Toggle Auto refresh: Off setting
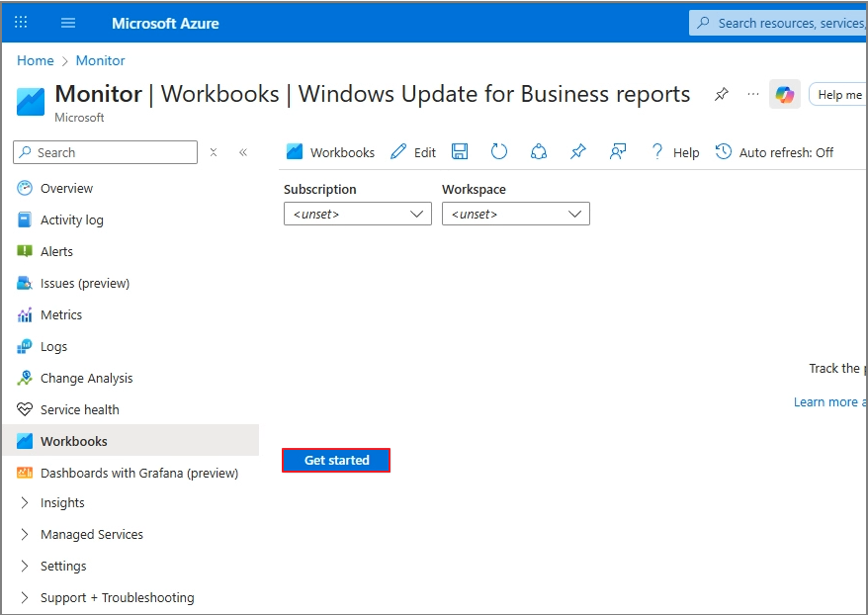Image resolution: width=868 pixels, height=615 pixels. (x=774, y=152)
